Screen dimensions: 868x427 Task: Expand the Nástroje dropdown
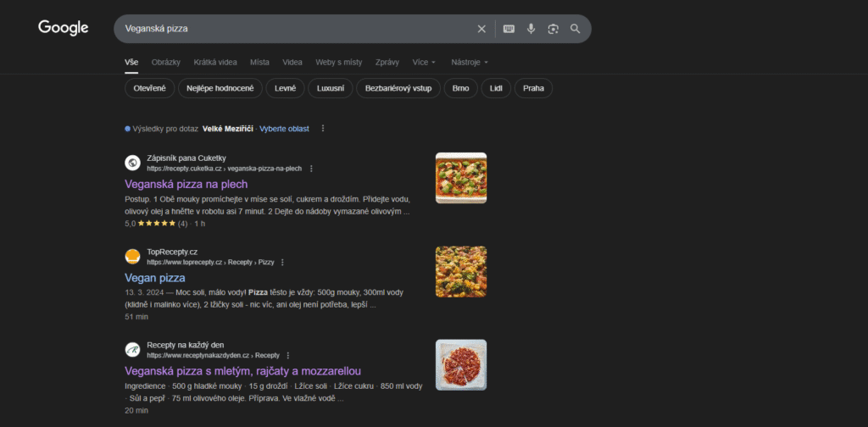click(470, 62)
